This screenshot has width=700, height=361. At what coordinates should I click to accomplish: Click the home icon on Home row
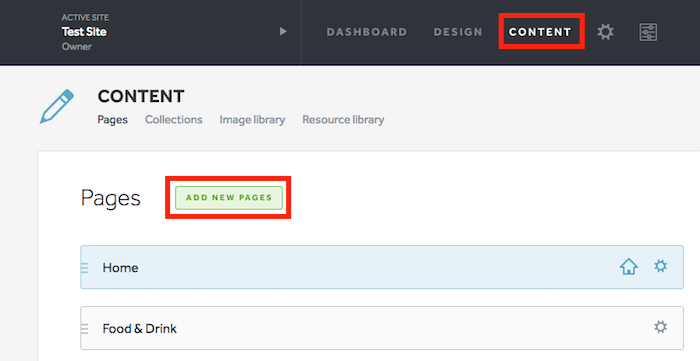[629, 267]
